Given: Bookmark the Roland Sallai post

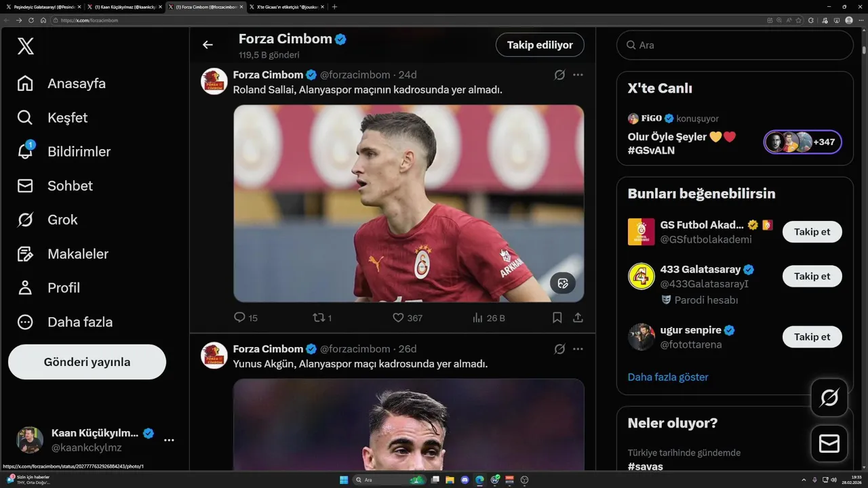Looking at the screenshot, I should click(x=557, y=317).
